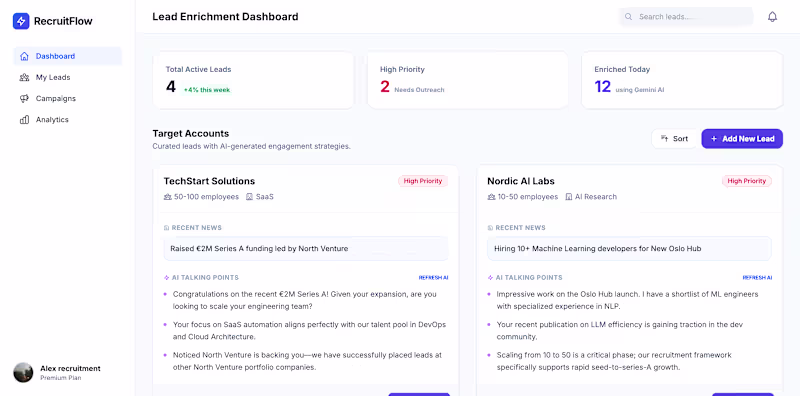Click talking point 'Noticed North Venture is backing you'
The image size is (800, 396).
[307, 361]
